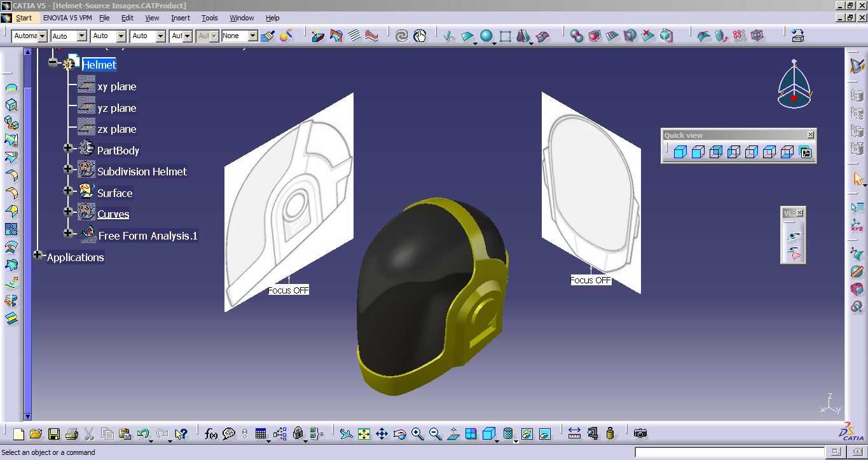
Task: Click the Apply Material sphere icon
Action: tap(286, 36)
